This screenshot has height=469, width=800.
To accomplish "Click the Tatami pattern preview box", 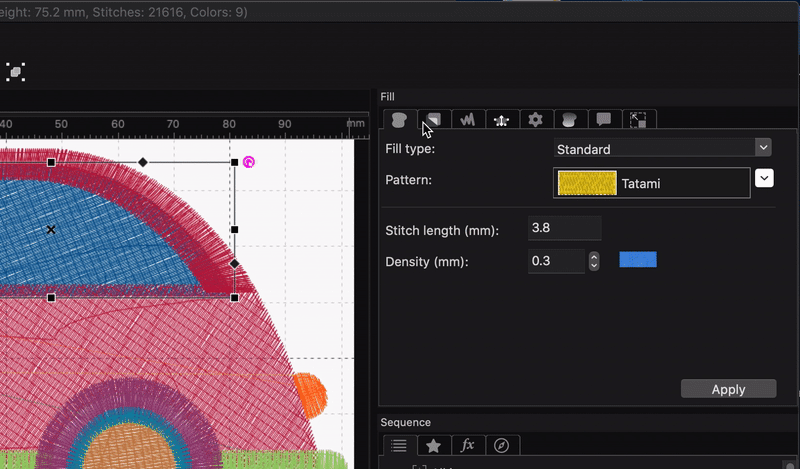I will click(x=652, y=183).
